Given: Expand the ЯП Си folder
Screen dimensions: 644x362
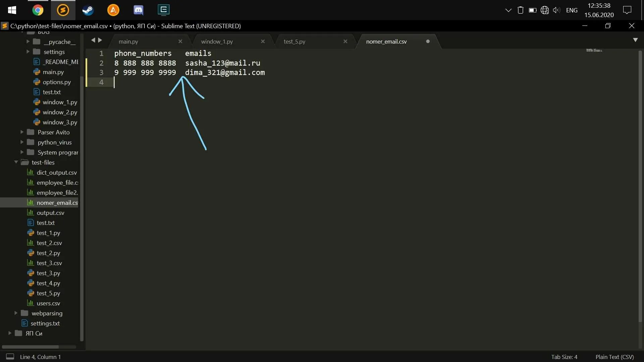Looking at the screenshot, I should (10, 333).
